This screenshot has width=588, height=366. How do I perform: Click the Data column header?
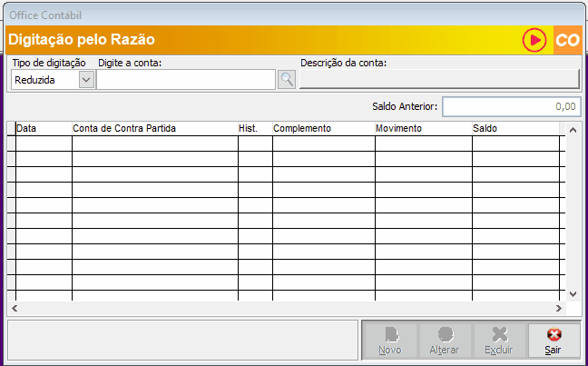pos(44,129)
